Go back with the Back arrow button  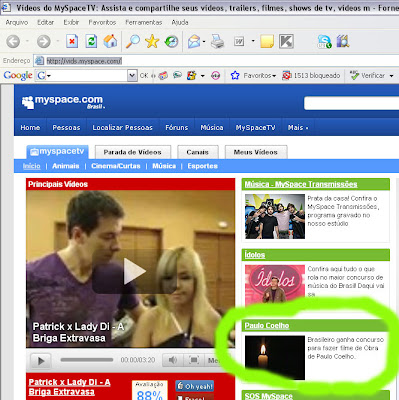(13, 42)
